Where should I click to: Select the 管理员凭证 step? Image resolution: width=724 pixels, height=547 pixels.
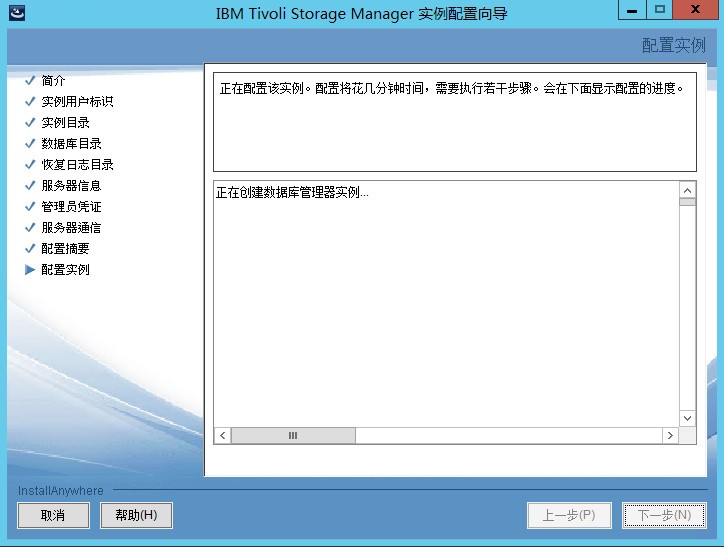(71, 207)
